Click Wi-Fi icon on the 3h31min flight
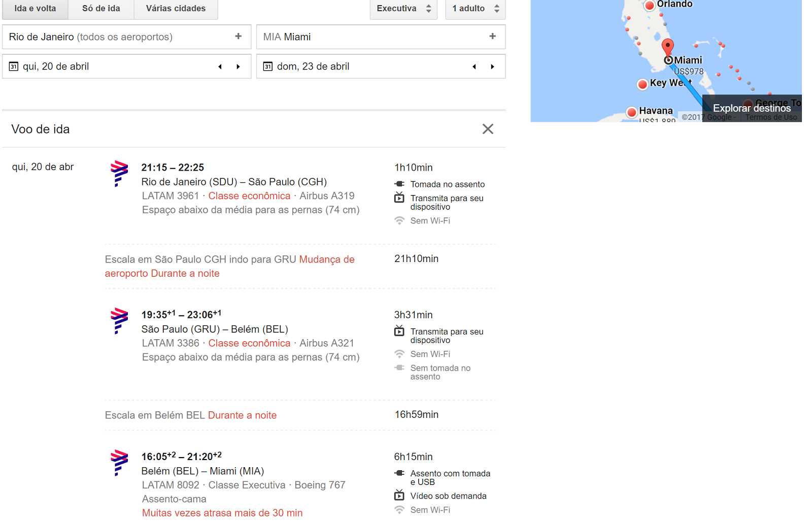 399,354
